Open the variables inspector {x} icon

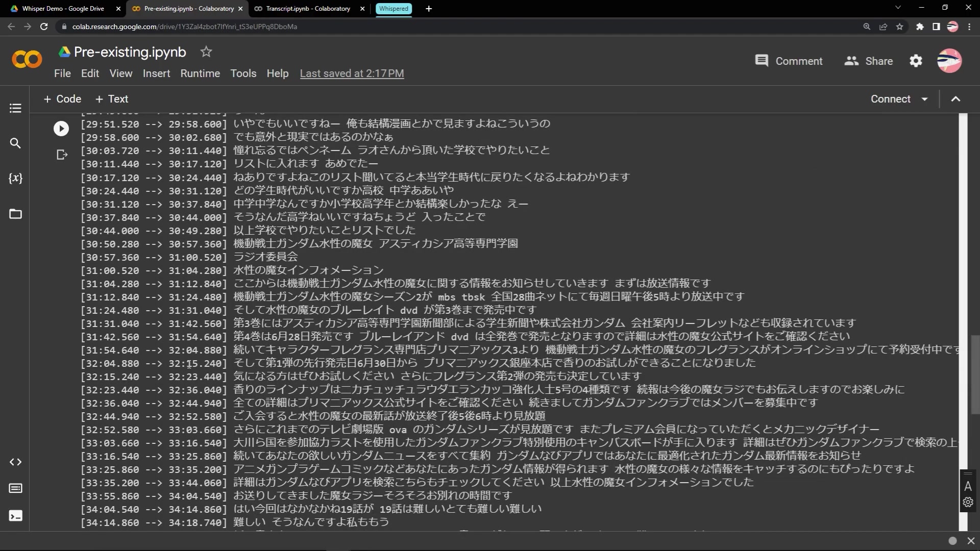[15, 178]
